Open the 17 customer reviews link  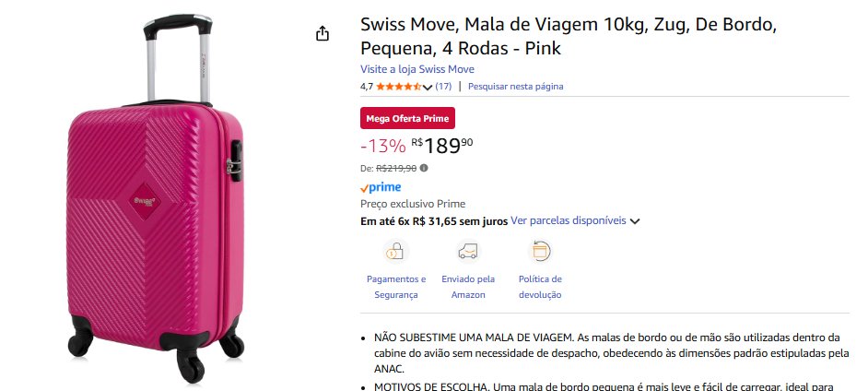pyautogui.click(x=443, y=87)
